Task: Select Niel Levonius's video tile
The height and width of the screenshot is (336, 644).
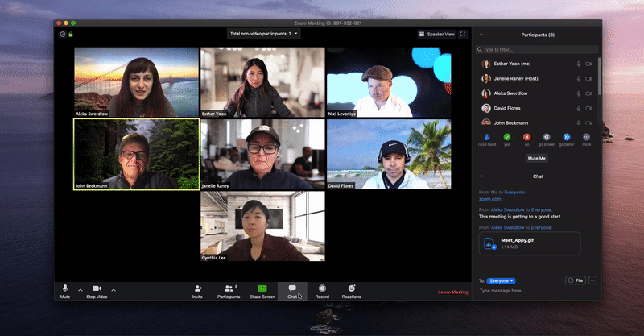Action: (389, 82)
